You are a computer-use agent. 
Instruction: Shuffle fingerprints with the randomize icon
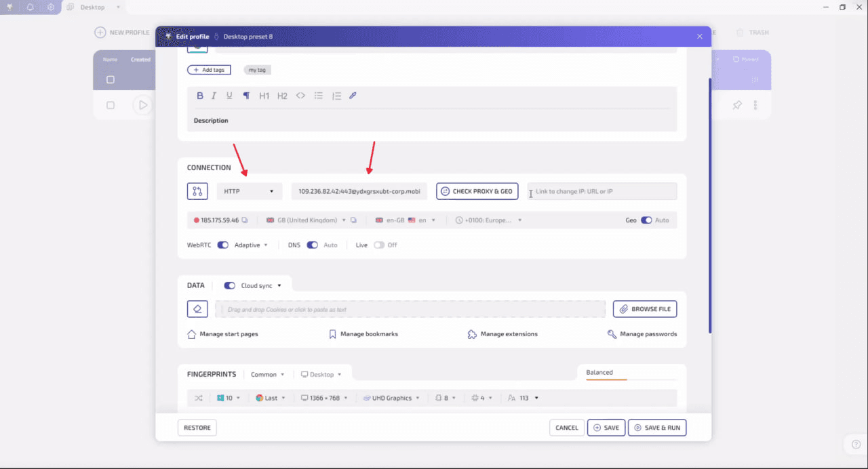tap(199, 398)
